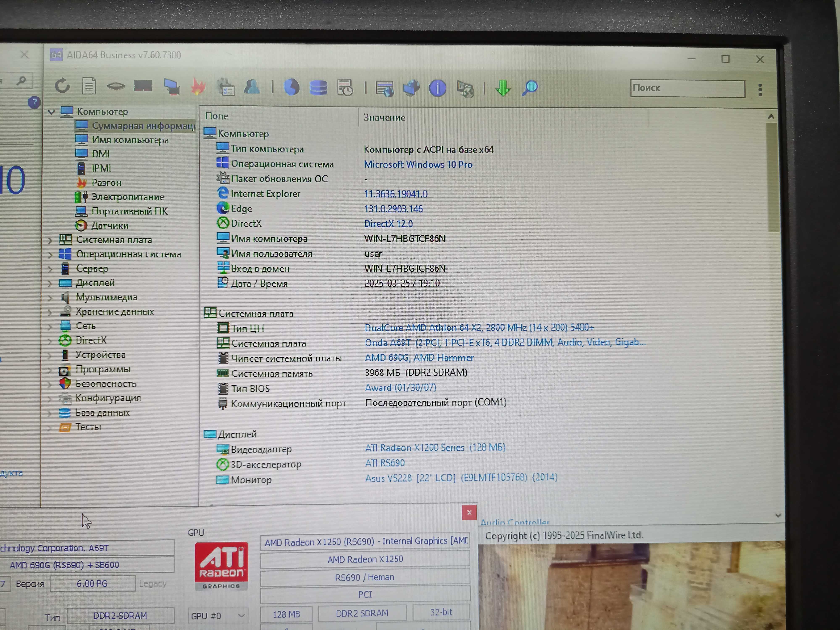Image resolution: width=840 pixels, height=630 pixels.
Task: Expand the Дисплей tree node
Action: [x=50, y=284]
